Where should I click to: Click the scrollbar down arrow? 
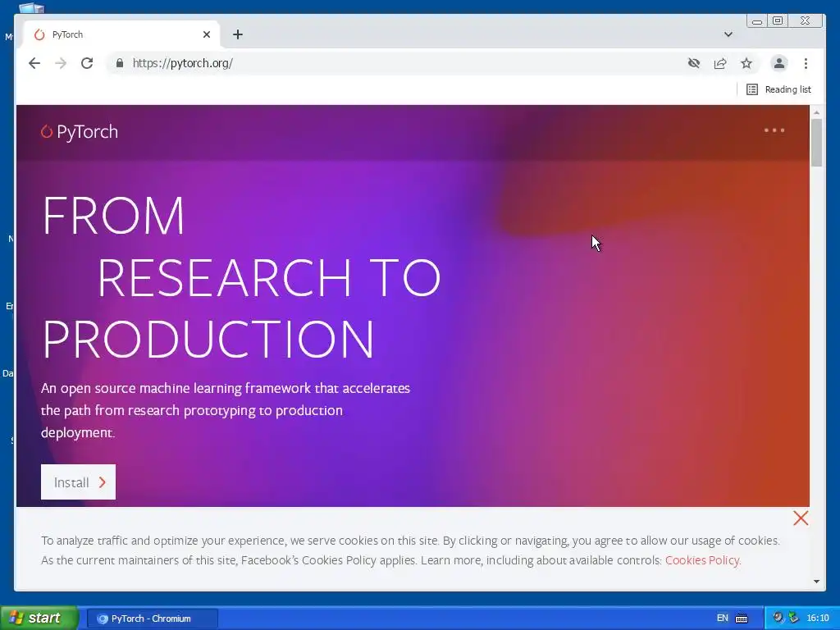[816, 582]
